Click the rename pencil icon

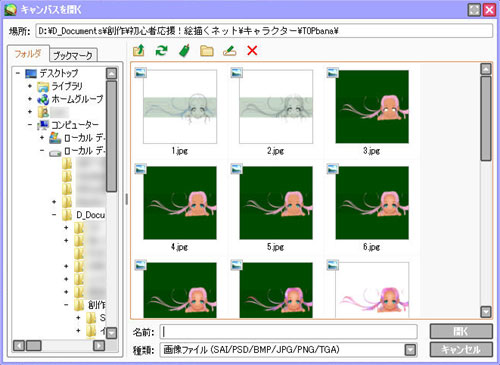click(x=229, y=51)
